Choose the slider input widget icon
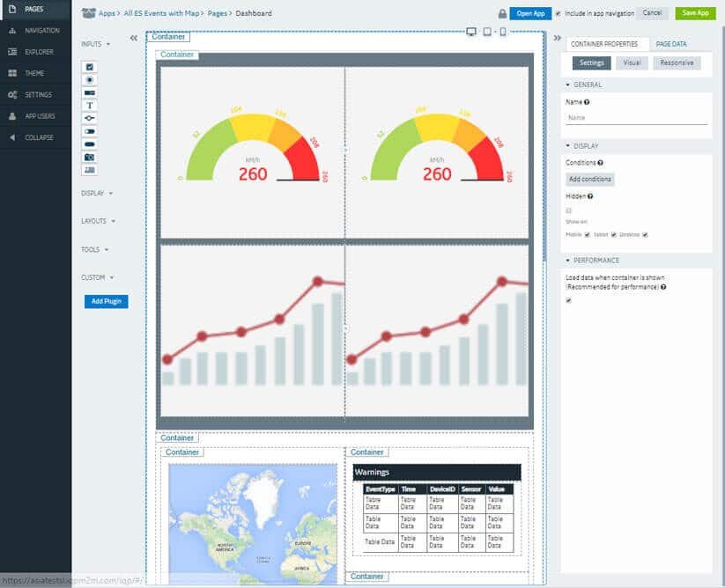725x588 pixels. coord(89,118)
